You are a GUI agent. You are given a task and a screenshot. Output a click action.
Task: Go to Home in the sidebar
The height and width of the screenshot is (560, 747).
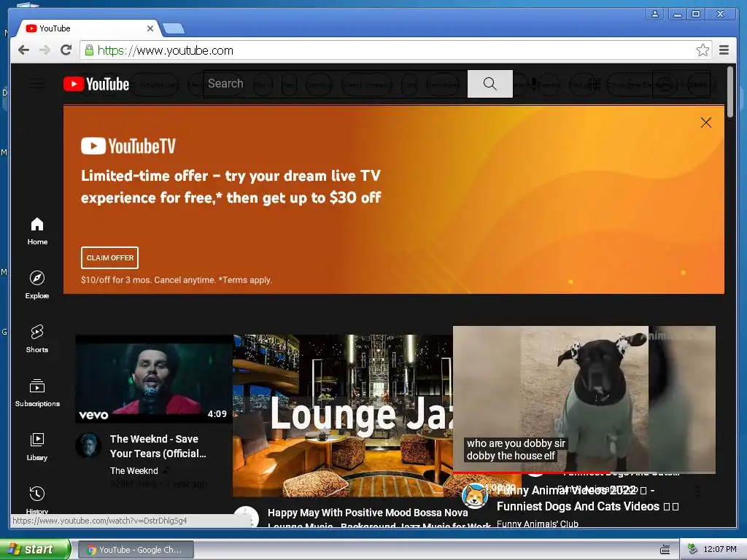37,231
